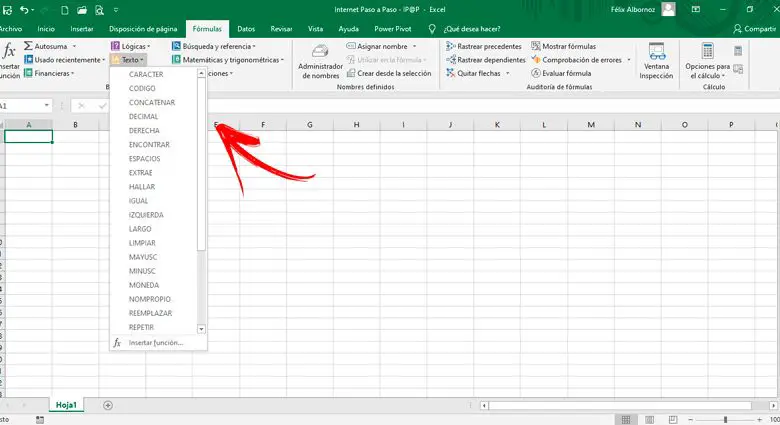Click the print preview icon
The image size is (780, 425).
pos(99,9)
